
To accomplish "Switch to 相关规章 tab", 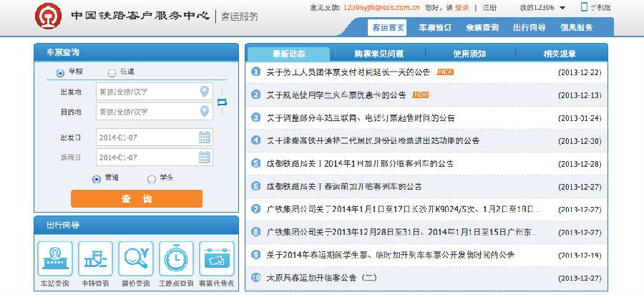I will pyautogui.click(x=560, y=54).
